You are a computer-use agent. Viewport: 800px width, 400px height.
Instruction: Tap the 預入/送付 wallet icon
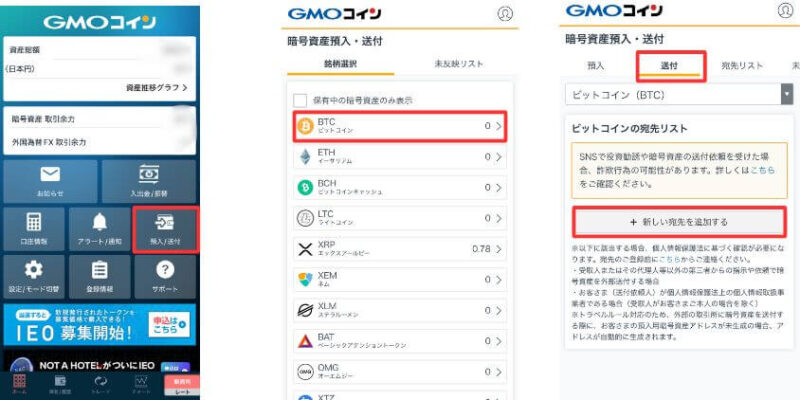pyautogui.click(x=165, y=222)
